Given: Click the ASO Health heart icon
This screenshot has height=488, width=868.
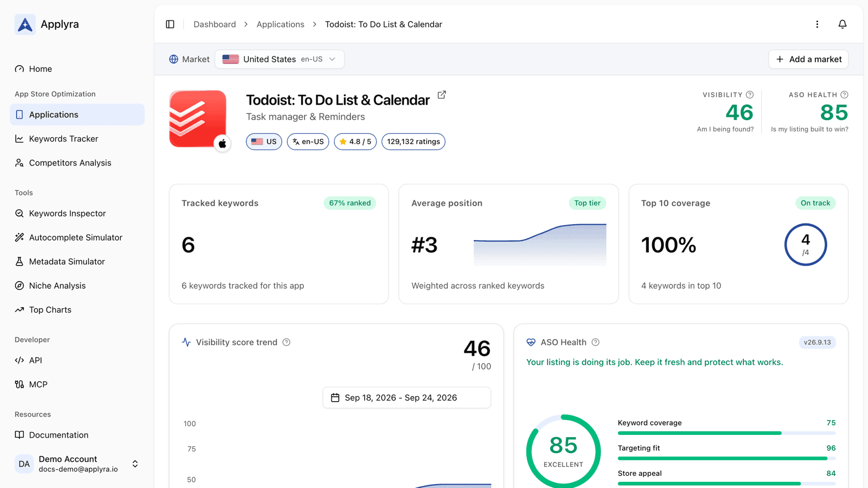Looking at the screenshot, I should pos(531,342).
